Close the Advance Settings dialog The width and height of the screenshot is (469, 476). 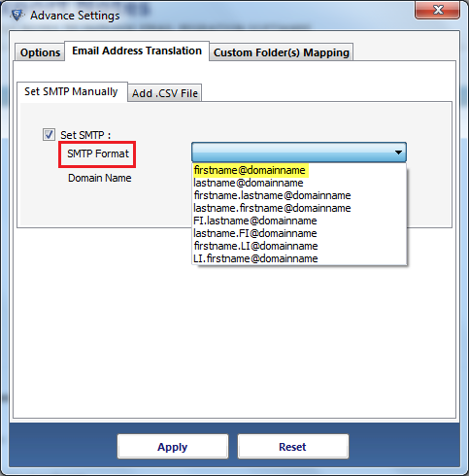437,10
